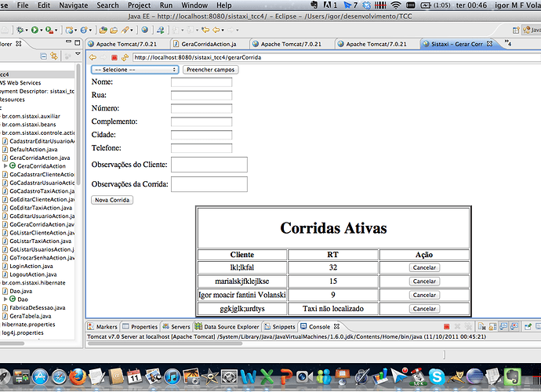This screenshot has height=392, width=541.
Task: Select FabricaDeSessao.java in the explorer
Action: click(38, 307)
